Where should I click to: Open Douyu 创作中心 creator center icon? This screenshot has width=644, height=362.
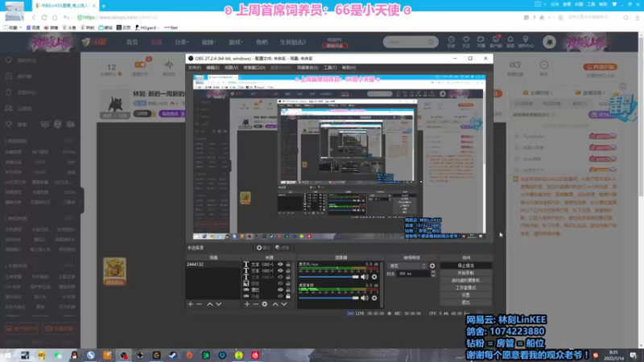(526, 42)
